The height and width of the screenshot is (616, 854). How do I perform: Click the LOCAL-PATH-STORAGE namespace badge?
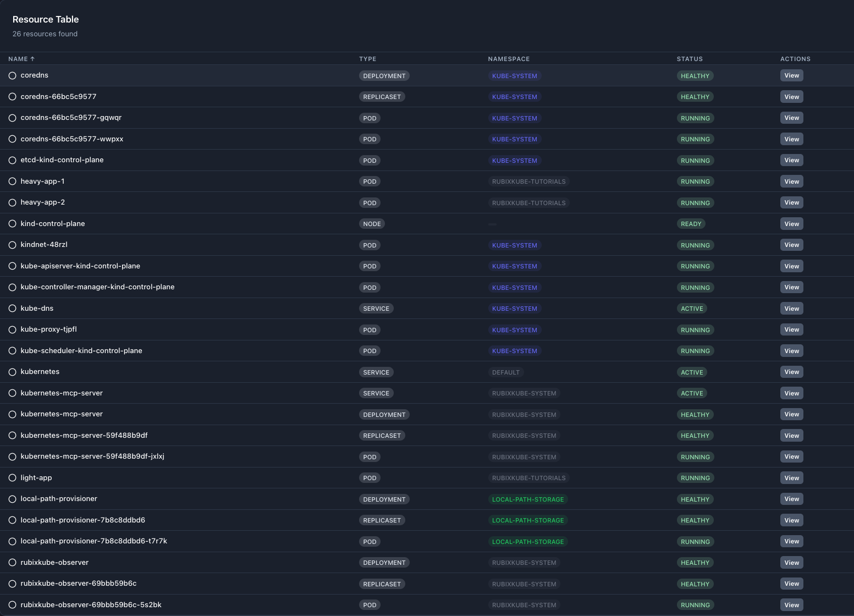pos(528,499)
